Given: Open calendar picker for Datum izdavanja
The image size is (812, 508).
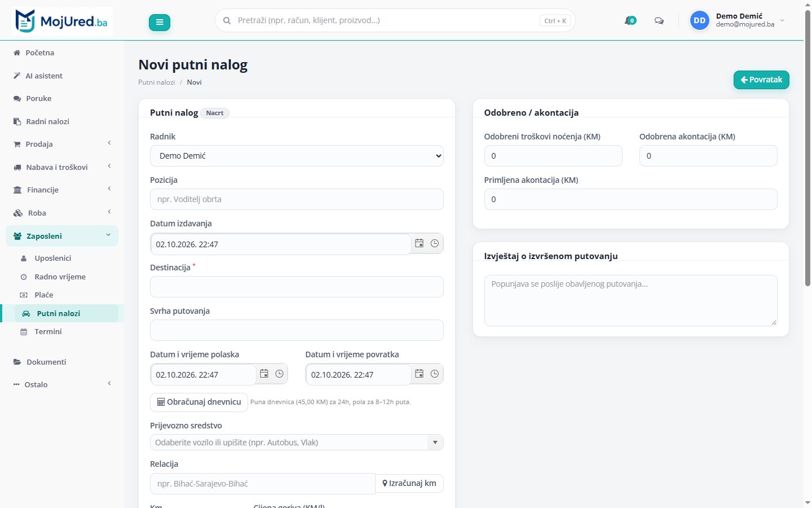Looking at the screenshot, I should pyautogui.click(x=419, y=243).
